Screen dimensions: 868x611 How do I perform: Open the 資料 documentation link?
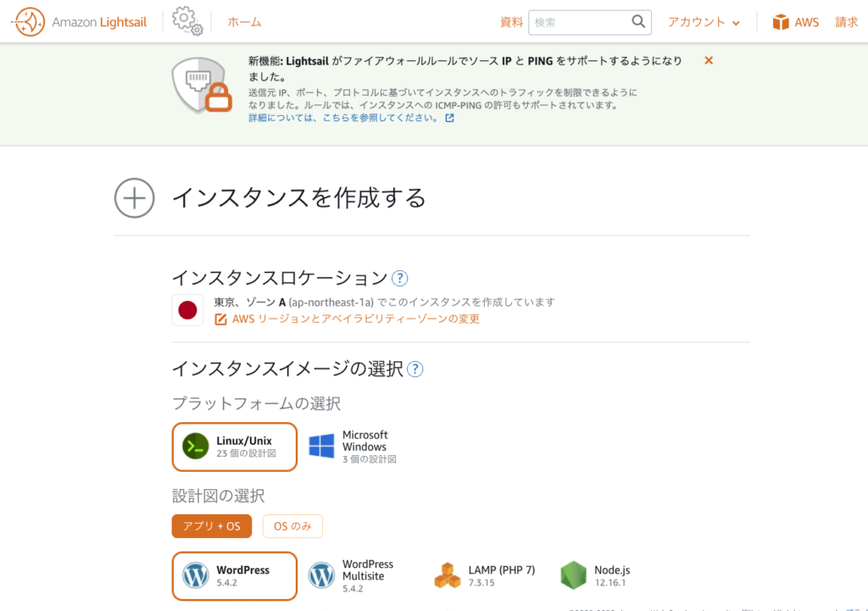511,22
